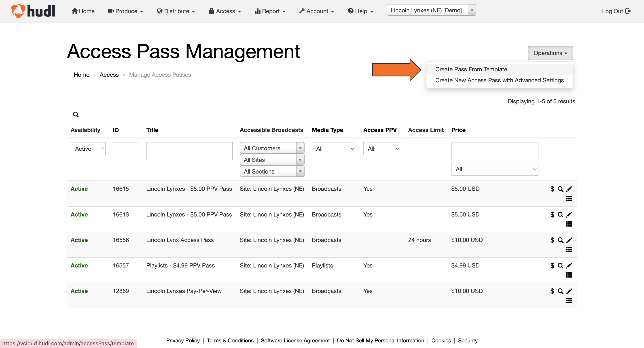Click the Title column header
644x348 pixels.
pos(152,130)
